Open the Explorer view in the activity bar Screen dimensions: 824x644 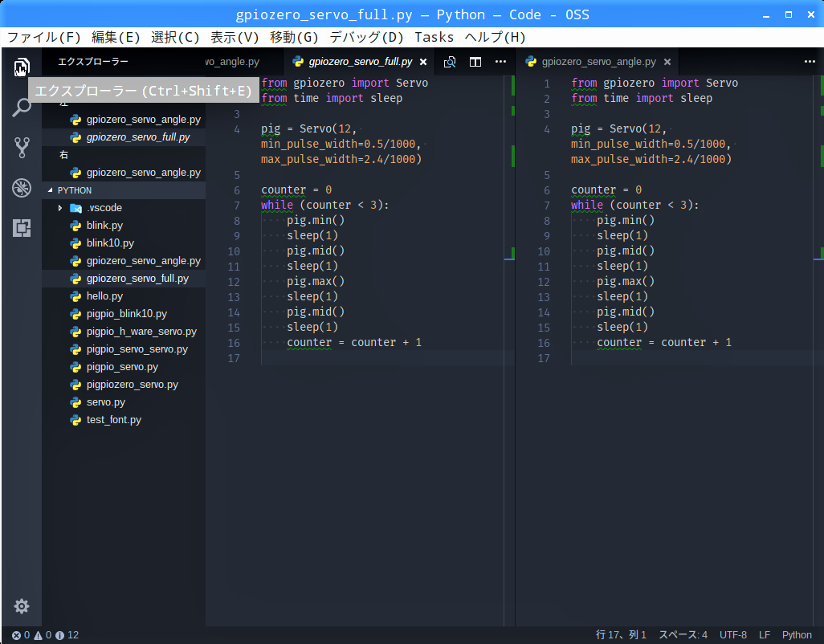[x=22, y=67]
